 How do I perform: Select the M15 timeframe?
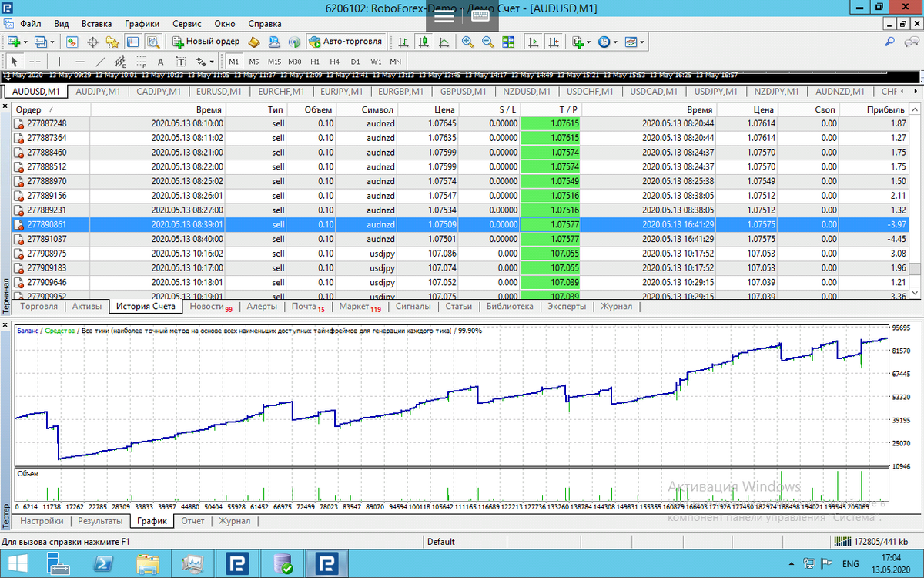pos(275,62)
